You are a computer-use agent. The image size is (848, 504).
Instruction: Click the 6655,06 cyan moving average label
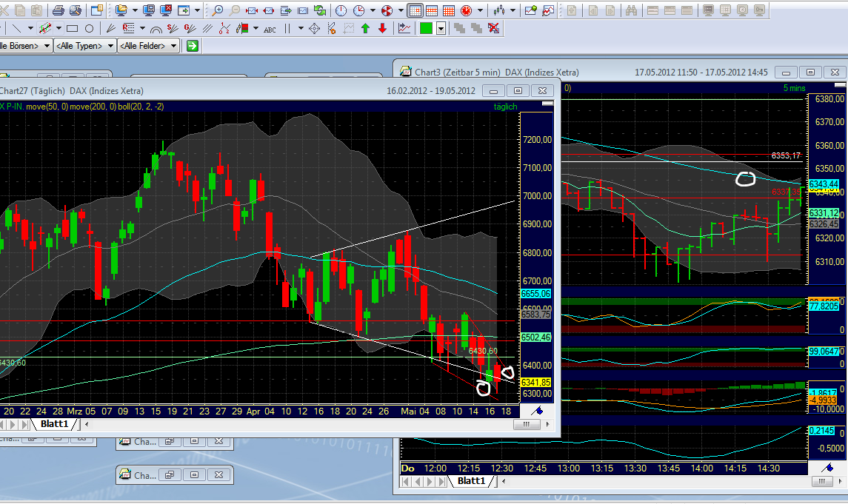point(535,293)
